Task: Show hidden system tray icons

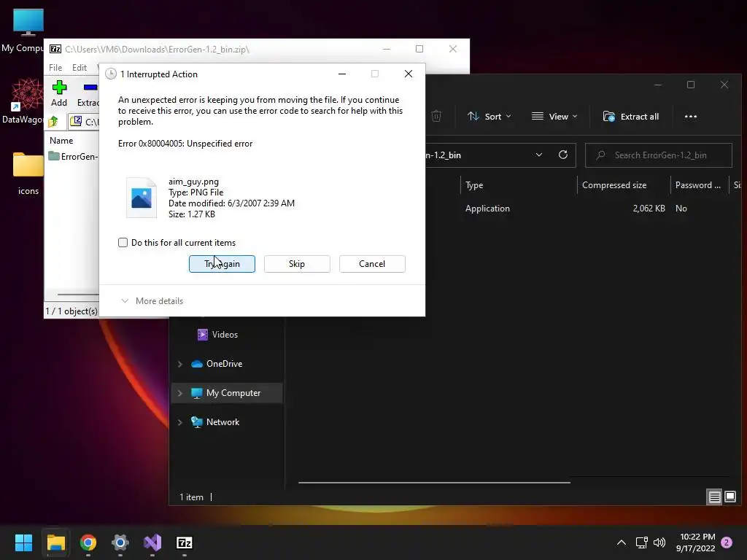Action: click(622, 542)
